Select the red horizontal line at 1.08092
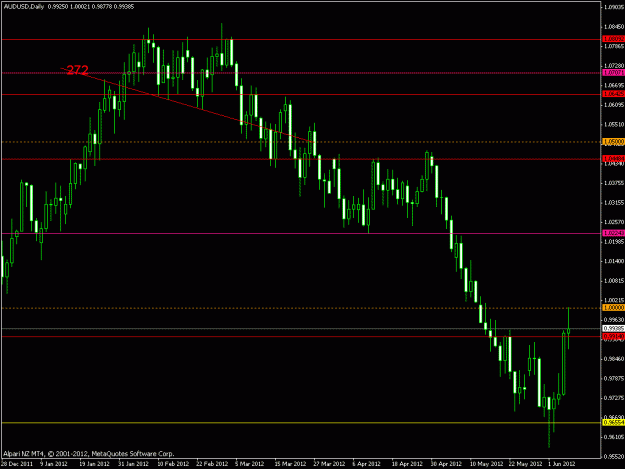 (301, 39)
